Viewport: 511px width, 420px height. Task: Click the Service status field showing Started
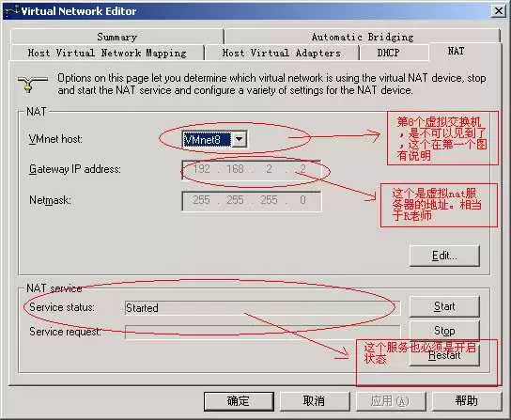click(262, 308)
